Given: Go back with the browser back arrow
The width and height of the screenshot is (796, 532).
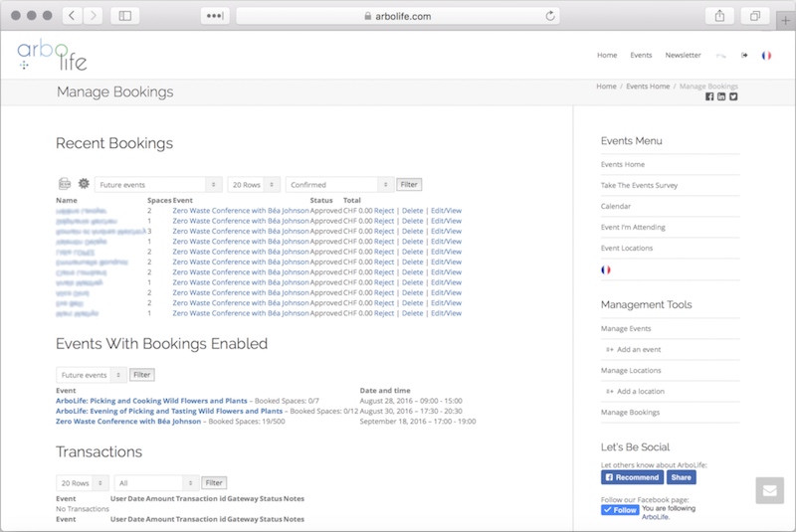Looking at the screenshot, I should tap(72, 16).
